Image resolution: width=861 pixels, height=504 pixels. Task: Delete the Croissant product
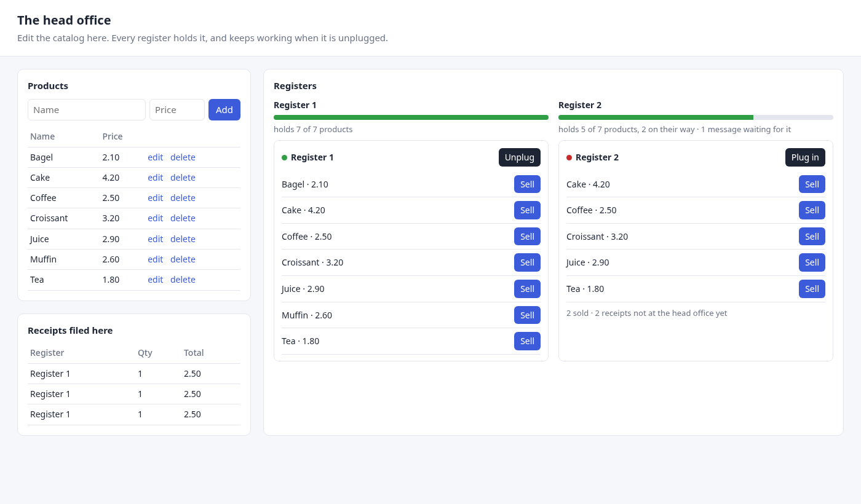click(183, 218)
